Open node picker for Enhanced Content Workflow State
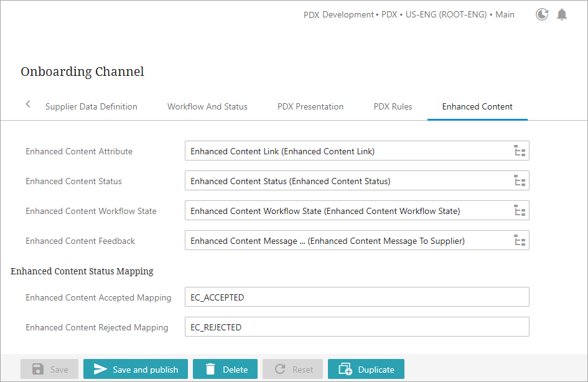 (x=520, y=211)
